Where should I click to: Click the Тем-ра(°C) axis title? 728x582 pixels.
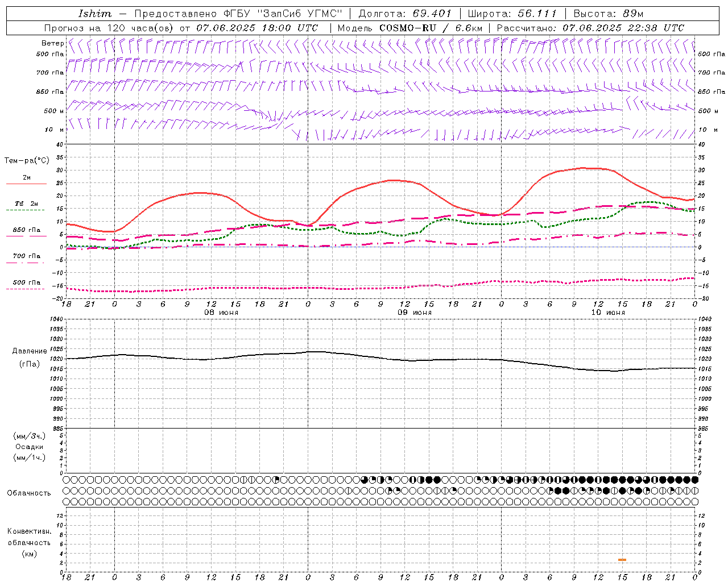(27, 161)
